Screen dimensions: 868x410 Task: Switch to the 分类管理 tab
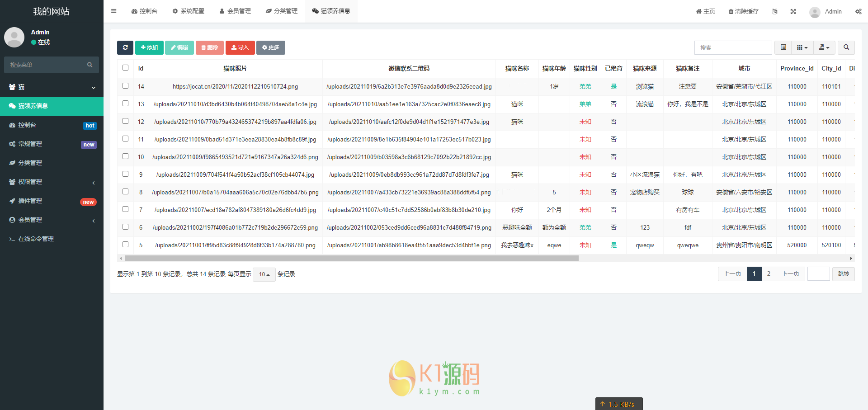pos(282,11)
